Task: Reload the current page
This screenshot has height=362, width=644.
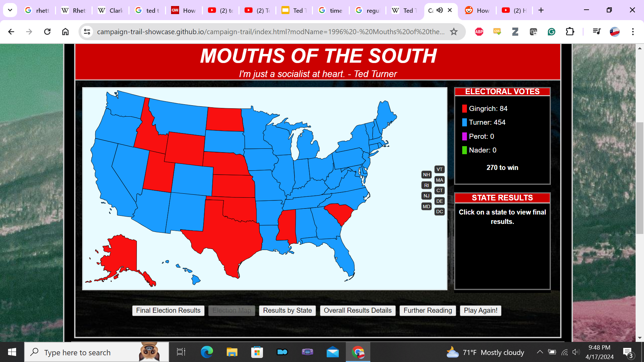Action: tap(47, 32)
